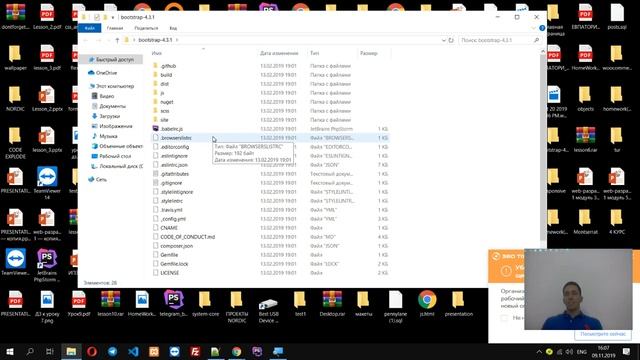Image resolution: width=640 pixels, height=360 pixels.
Task: Open taskbar search magnifier
Action: 30,351
